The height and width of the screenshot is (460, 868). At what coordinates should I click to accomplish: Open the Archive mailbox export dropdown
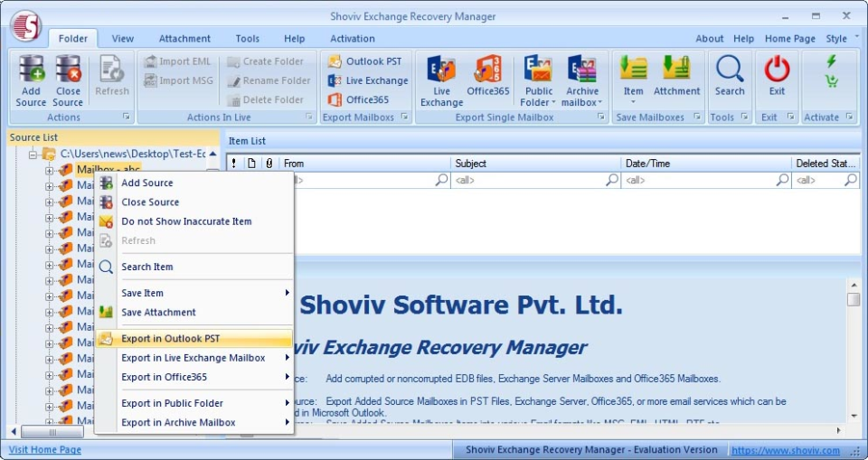click(581, 80)
